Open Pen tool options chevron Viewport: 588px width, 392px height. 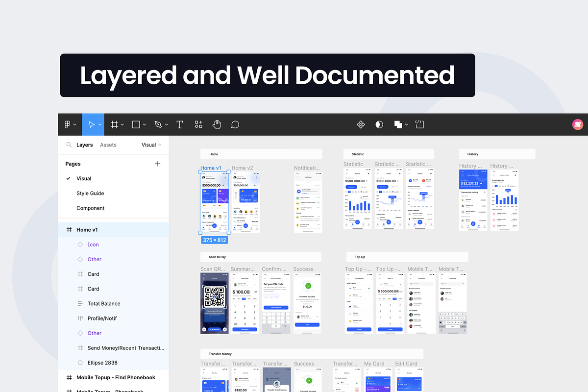(x=167, y=125)
